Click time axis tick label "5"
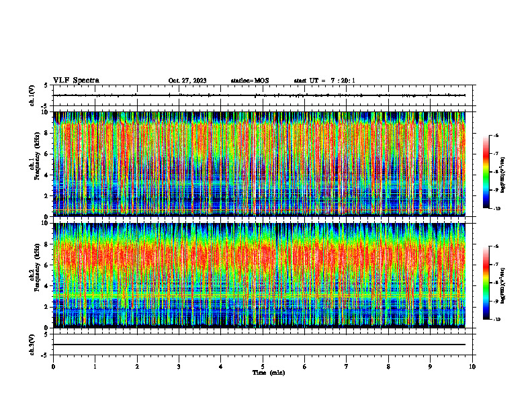This screenshot has width=532, height=411. tap(263, 367)
